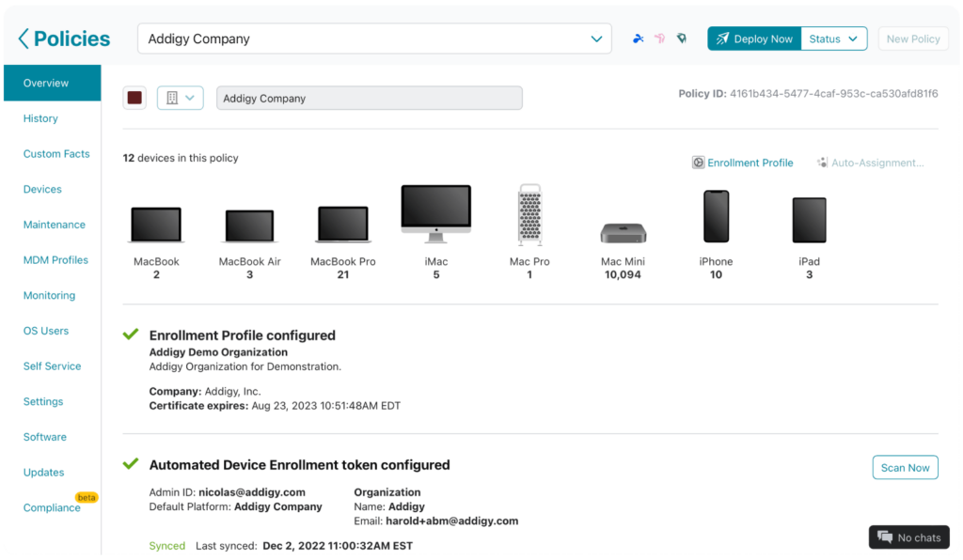
Task: Open OS Users in the sidebar
Action: coord(46,331)
